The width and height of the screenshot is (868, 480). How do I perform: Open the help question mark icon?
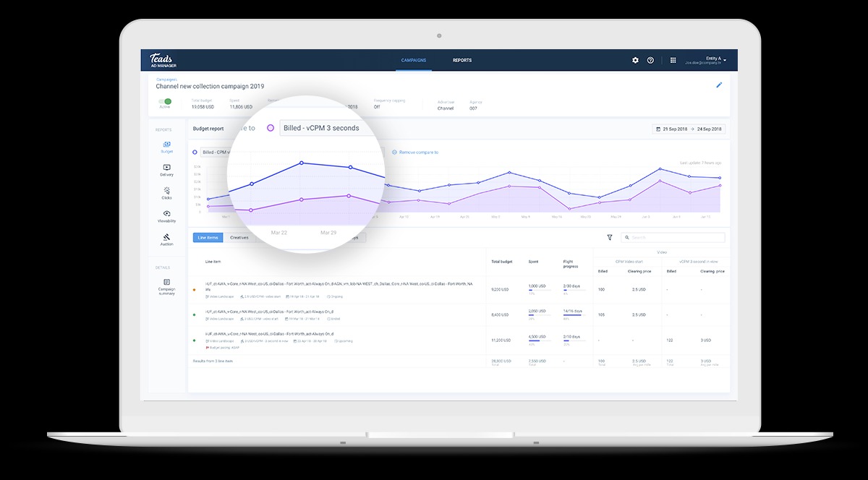point(650,60)
